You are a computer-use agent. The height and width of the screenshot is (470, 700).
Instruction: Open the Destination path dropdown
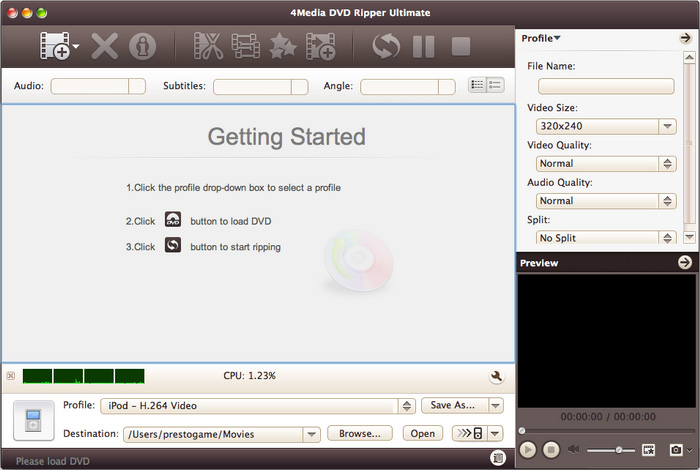pyautogui.click(x=310, y=434)
